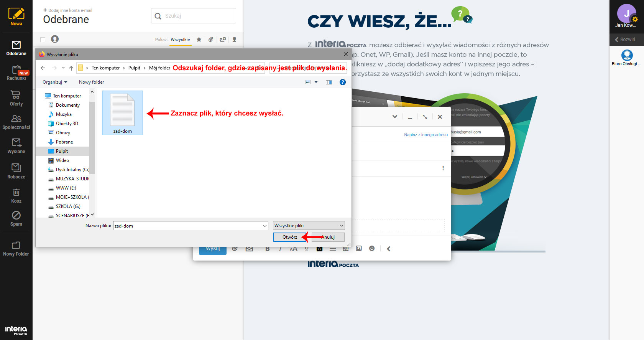Click the Otwórz button

pos(290,237)
